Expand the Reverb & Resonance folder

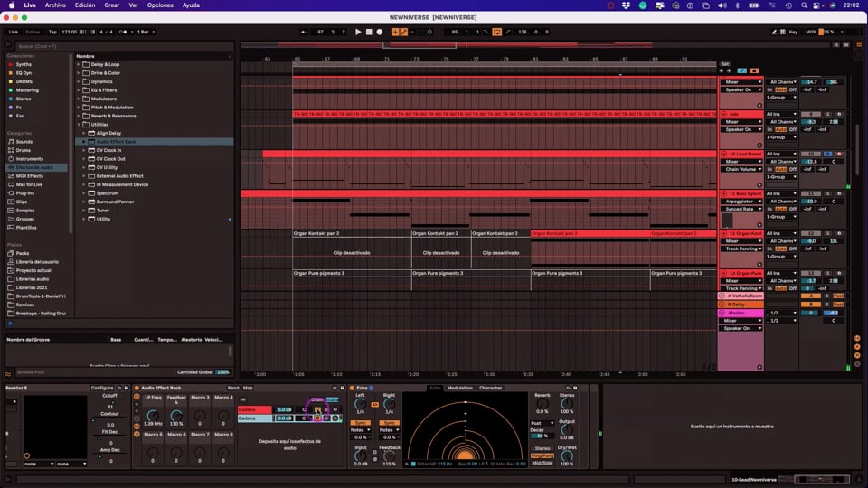(79, 117)
